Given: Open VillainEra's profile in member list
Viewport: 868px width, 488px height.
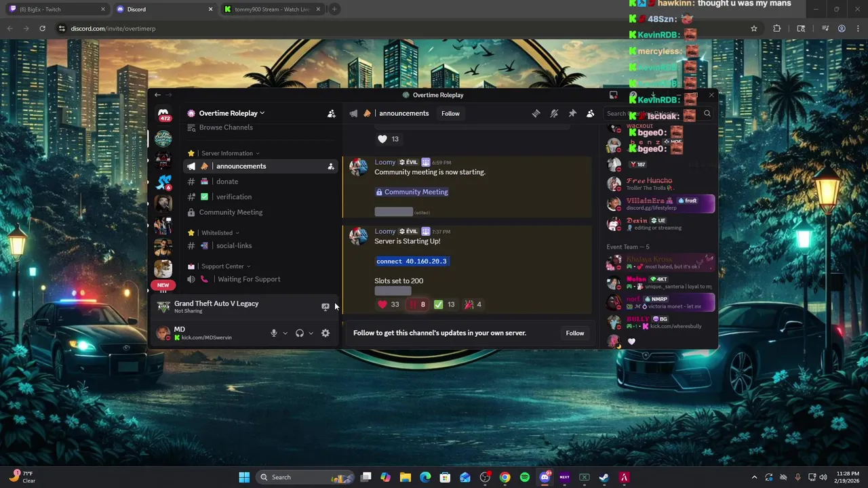Looking at the screenshot, I should click(x=661, y=203).
